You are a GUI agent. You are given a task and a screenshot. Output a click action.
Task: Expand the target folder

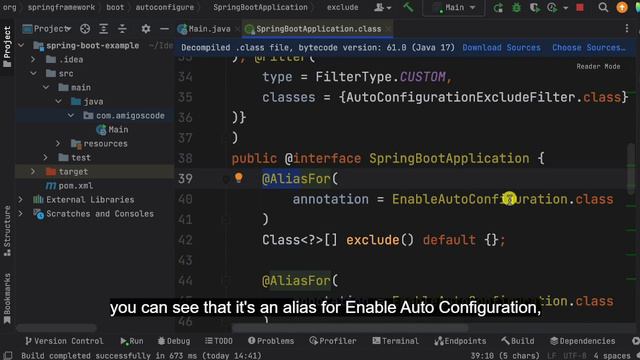(x=33, y=171)
